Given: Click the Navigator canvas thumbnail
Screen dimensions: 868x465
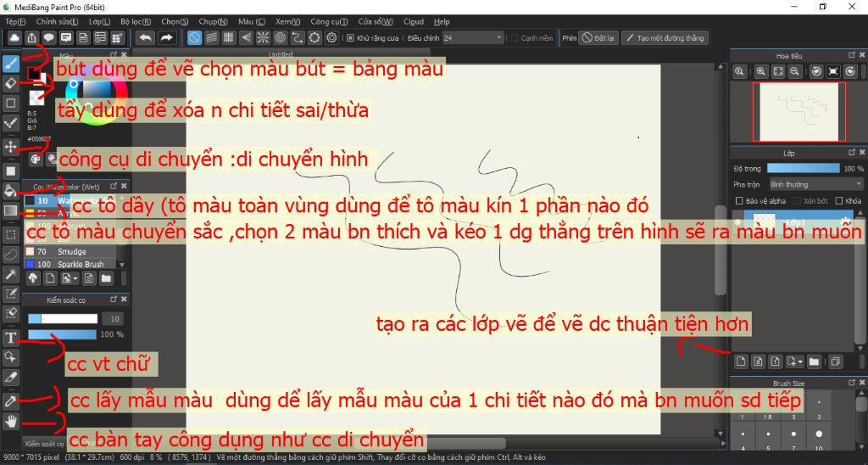Looking at the screenshot, I should click(798, 112).
